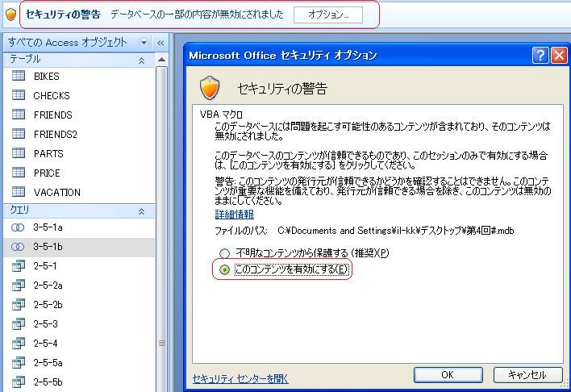Click the オプション... button in message bar
Screen dimensions: 571x392
[328, 15]
